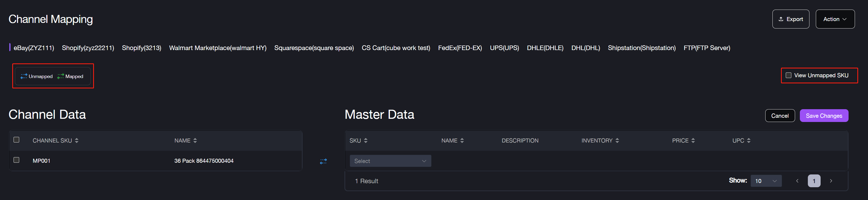Click the Channel SKU sort icon
This screenshot has width=868, height=200.
tap(76, 141)
